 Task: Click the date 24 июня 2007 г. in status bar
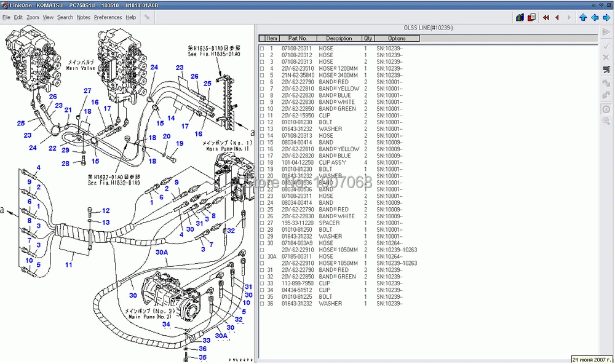[x=592, y=360]
